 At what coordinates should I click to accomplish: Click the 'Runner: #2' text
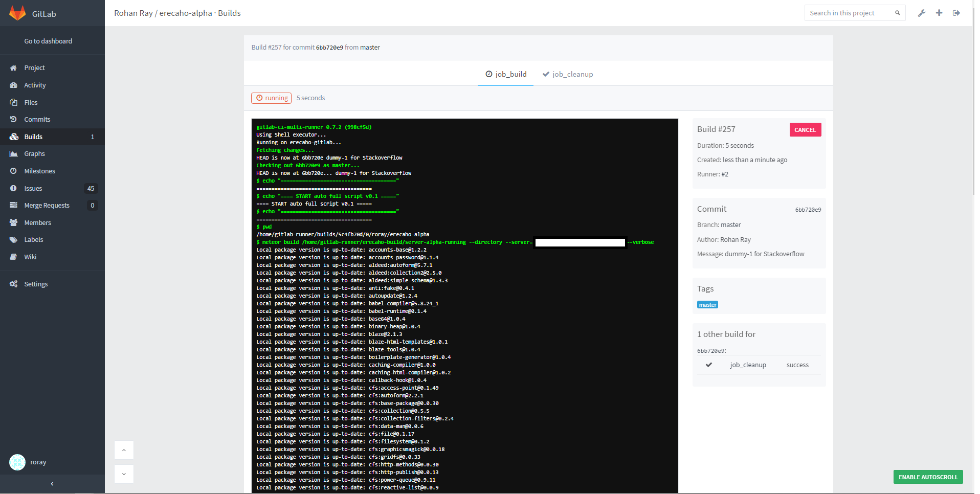pos(712,174)
